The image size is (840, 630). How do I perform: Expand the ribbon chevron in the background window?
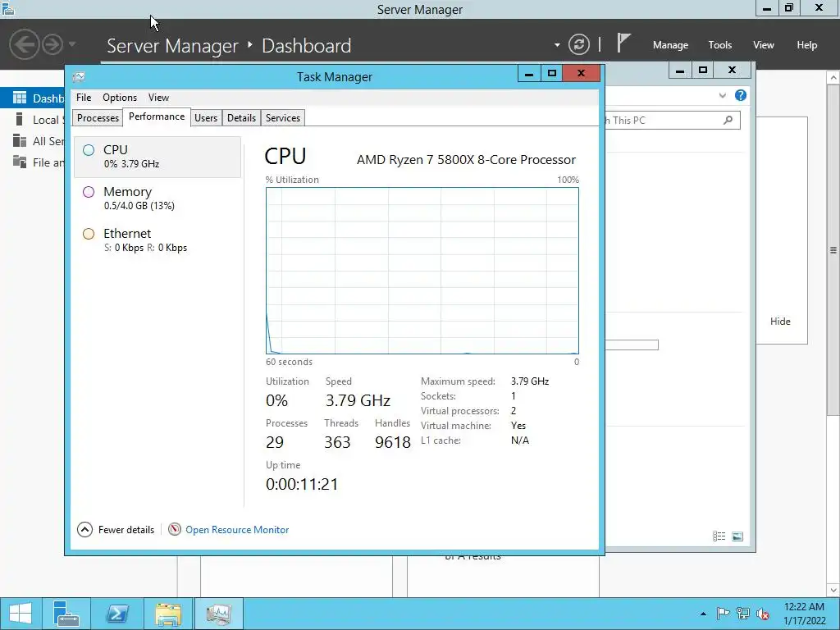point(723,95)
